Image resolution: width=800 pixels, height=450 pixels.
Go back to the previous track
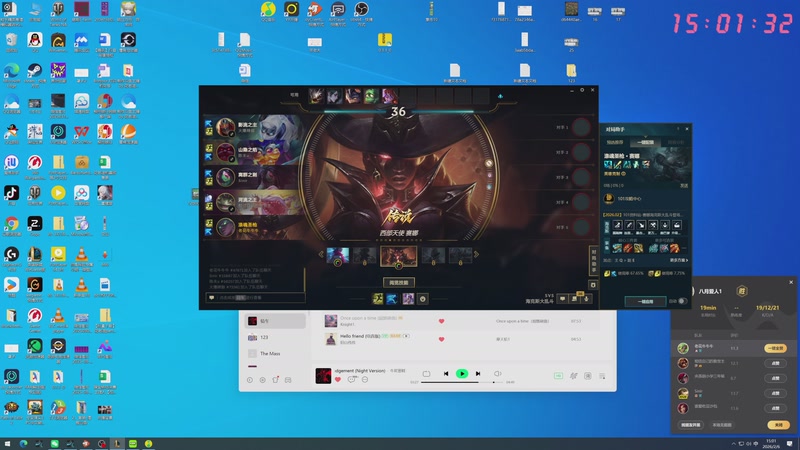point(446,373)
